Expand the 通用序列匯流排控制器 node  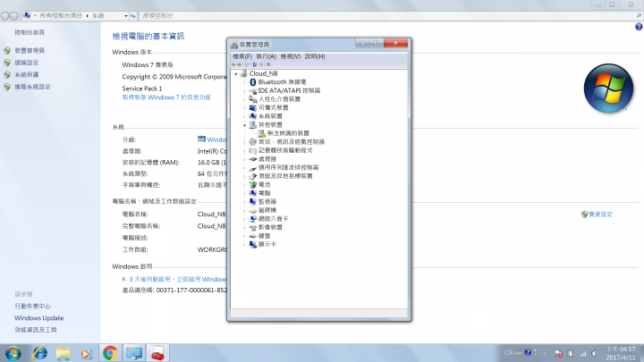point(245,168)
